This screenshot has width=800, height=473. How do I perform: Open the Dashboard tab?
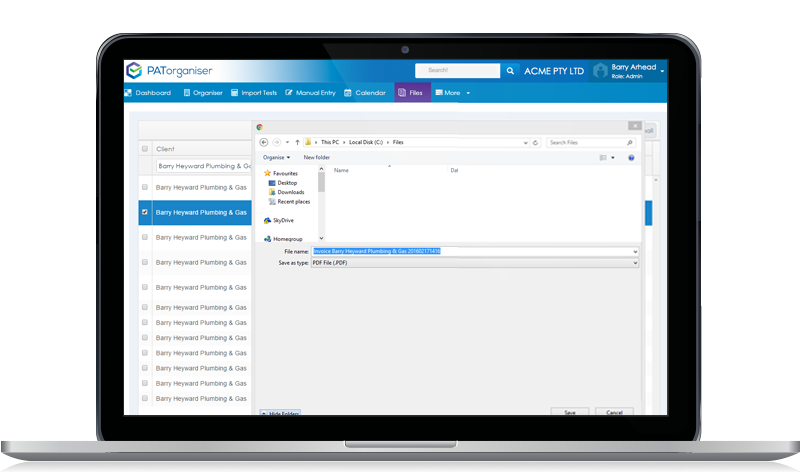point(148,93)
